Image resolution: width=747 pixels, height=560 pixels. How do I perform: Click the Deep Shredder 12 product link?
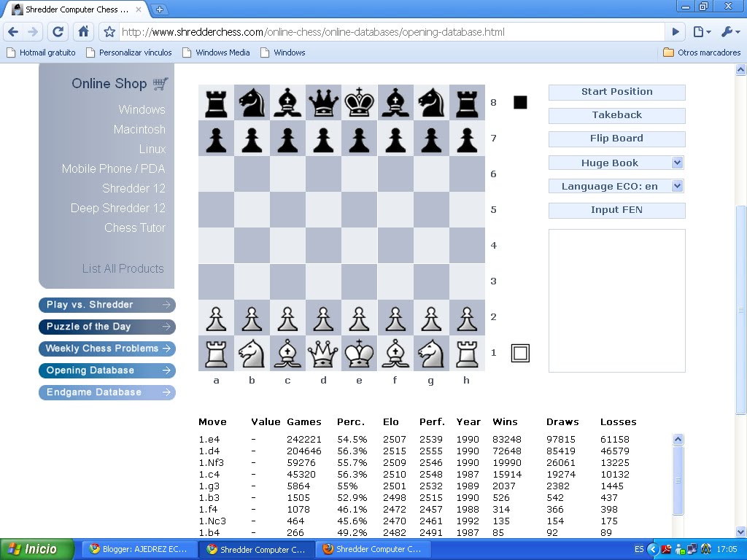[117, 208]
